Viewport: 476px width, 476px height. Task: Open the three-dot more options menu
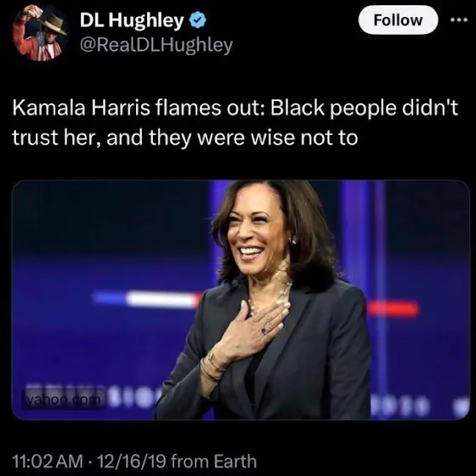pyautogui.click(x=459, y=20)
